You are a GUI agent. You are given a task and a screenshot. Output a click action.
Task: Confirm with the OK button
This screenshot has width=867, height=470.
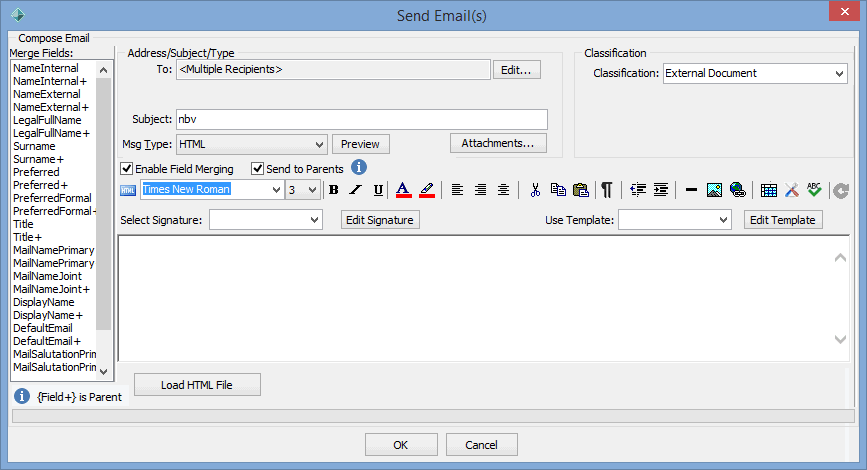tap(401, 445)
